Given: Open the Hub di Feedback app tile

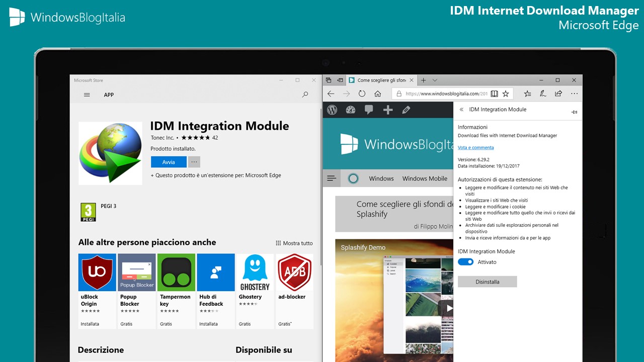Looking at the screenshot, I should (216, 291).
